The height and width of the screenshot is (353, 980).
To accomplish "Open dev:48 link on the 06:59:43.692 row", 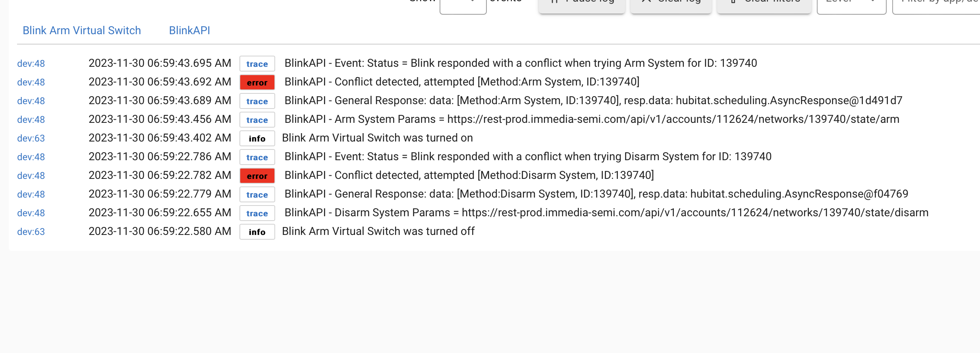I will point(31,82).
